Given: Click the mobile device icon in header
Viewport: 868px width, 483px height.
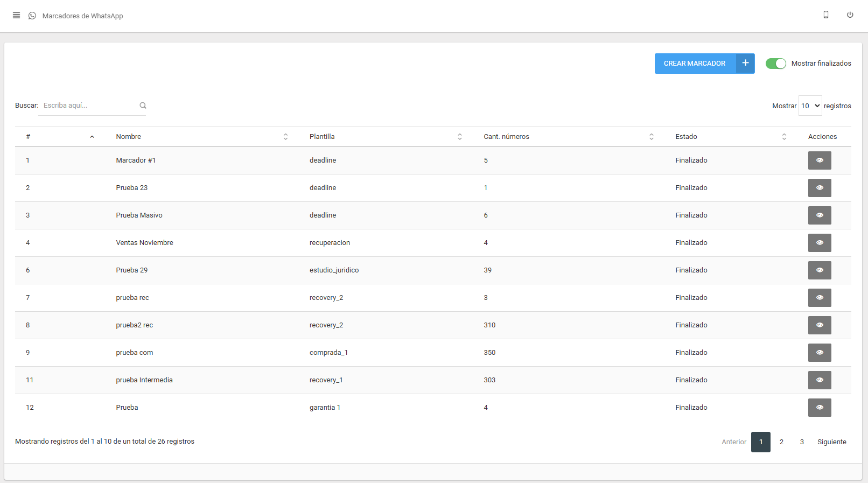Looking at the screenshot, I should 825,15.
